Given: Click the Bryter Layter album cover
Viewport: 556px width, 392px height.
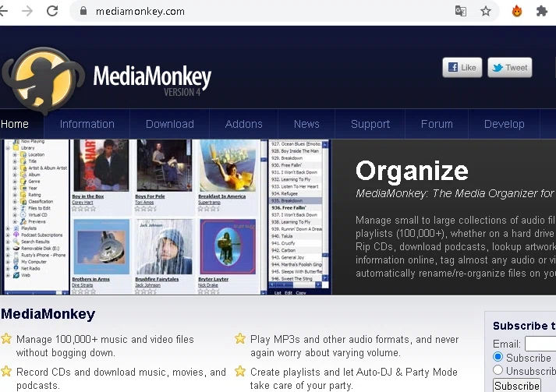Looking at the screenshot, I should [228, 247].
